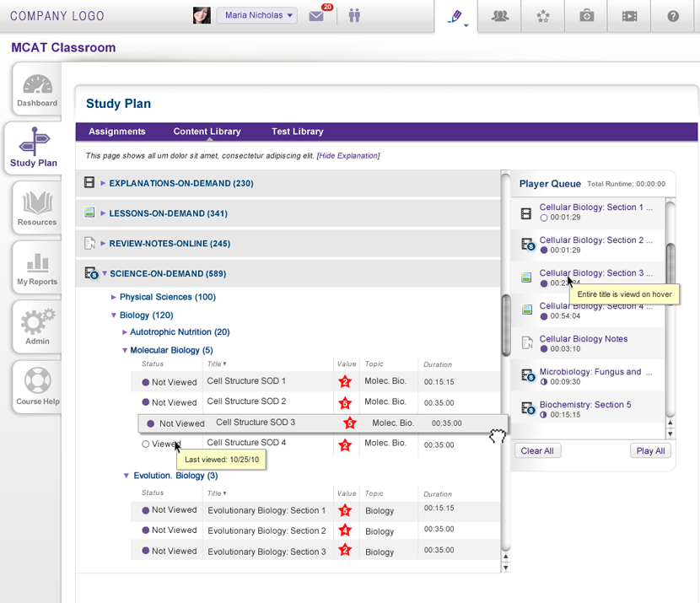
Task: Expand the Physical Sciences category
Action: [115, 297]
